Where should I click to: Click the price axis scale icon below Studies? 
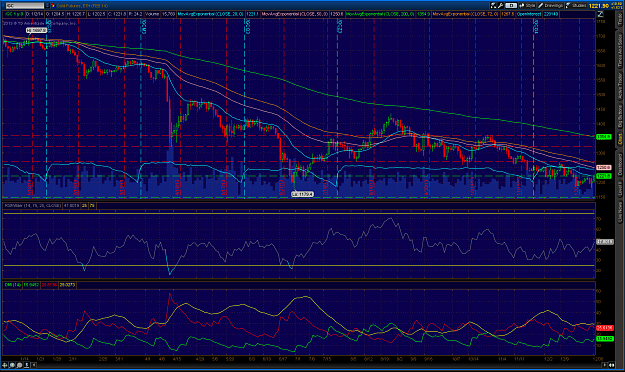point(600,14)
